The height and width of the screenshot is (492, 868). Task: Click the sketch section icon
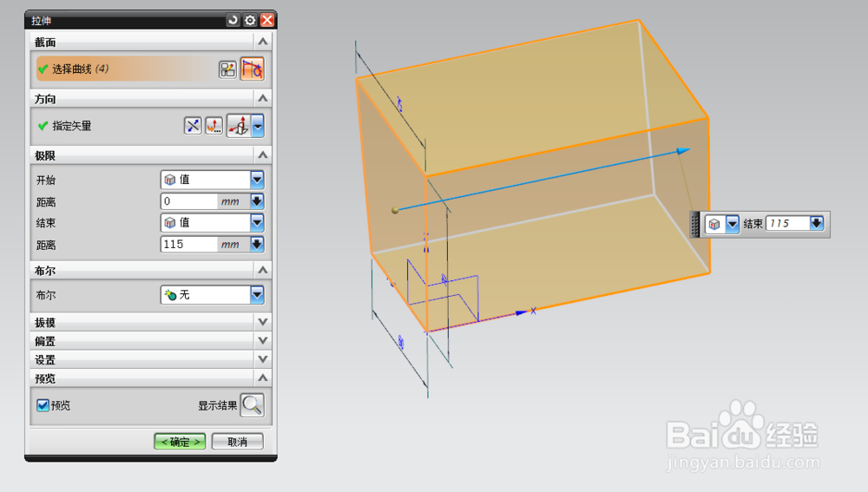227,69
